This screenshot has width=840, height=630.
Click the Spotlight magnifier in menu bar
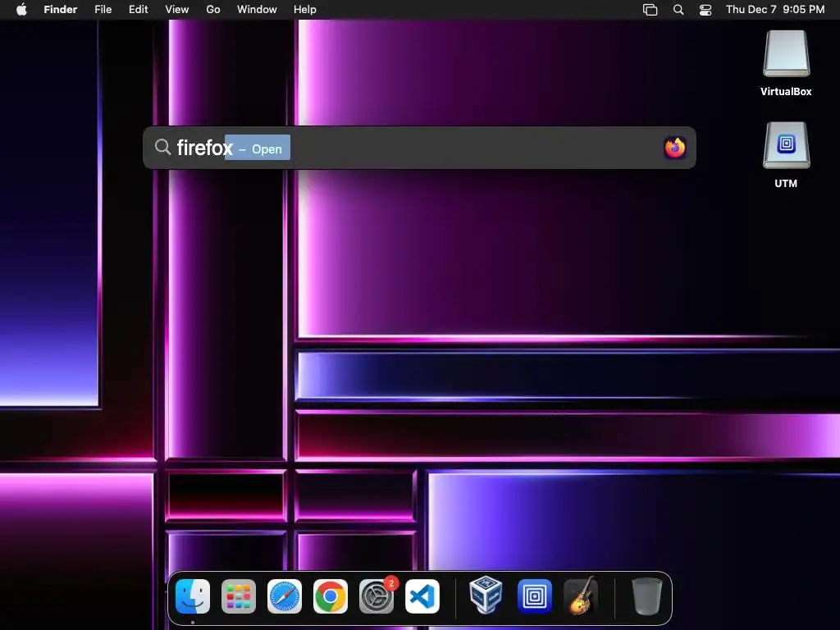click(678, 10)
